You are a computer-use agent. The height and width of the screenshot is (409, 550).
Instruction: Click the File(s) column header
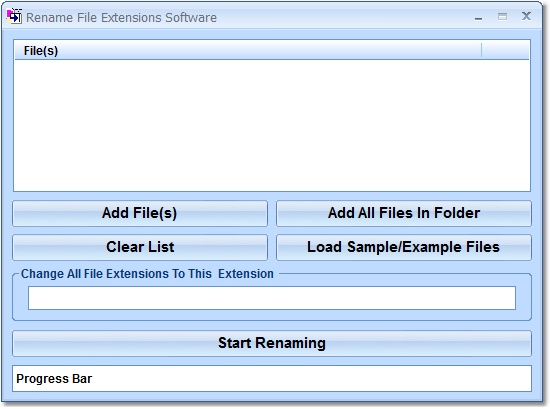pos(248,51)
